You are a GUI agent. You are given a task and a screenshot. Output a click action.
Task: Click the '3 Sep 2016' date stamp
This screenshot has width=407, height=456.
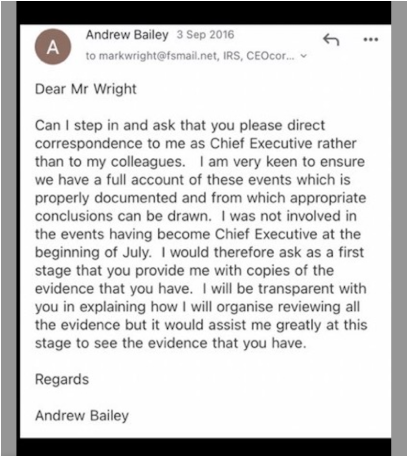point(205,34)
